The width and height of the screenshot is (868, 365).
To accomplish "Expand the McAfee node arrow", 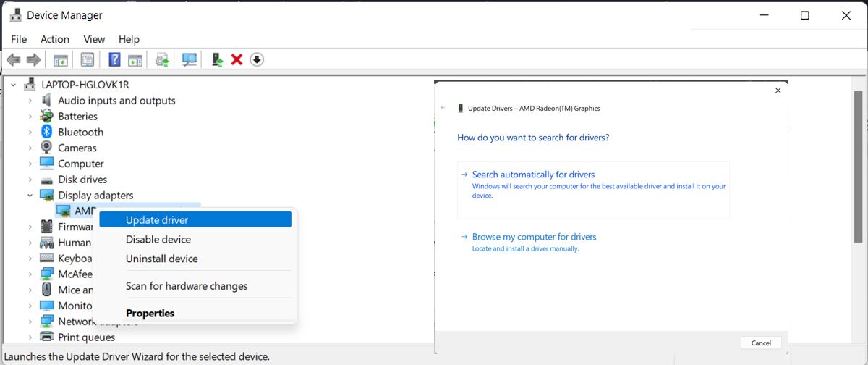I will tap(30, 274).
